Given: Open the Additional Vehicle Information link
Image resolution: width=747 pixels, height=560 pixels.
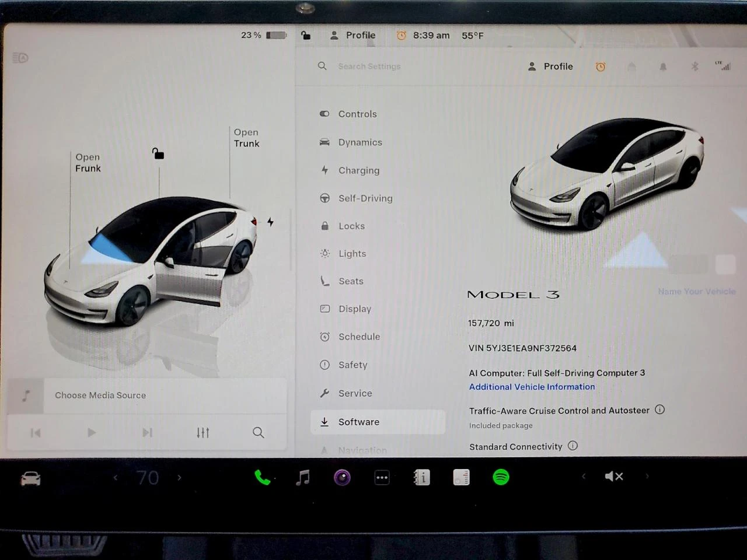Looking at the screenshot, I should point(532,387).
